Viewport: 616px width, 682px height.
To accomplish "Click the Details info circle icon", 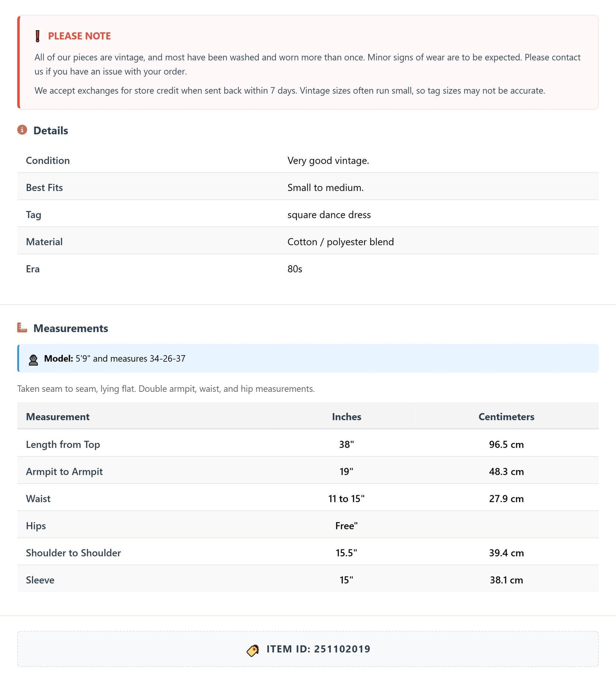I will [22, 130].
